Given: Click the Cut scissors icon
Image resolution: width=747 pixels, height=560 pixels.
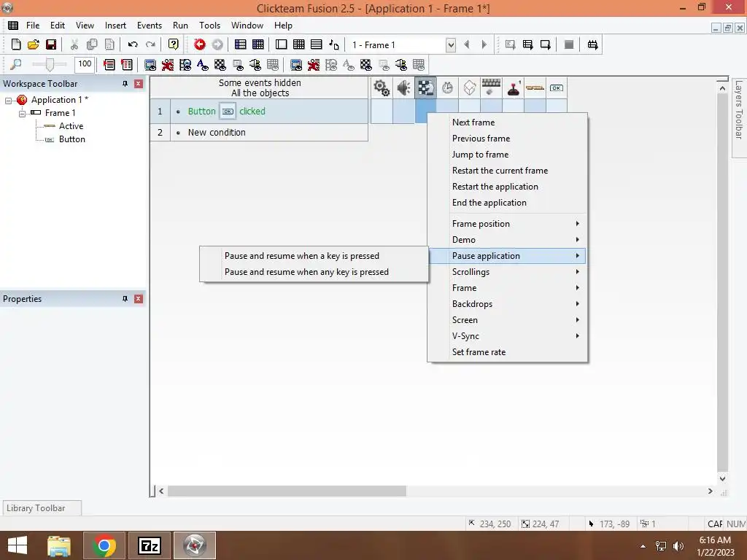Looking at the screenshot, I should click(x=74, y=44).
